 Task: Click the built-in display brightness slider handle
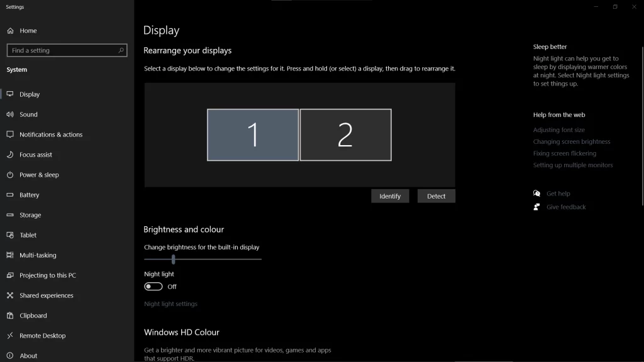(x=174, y=259)
